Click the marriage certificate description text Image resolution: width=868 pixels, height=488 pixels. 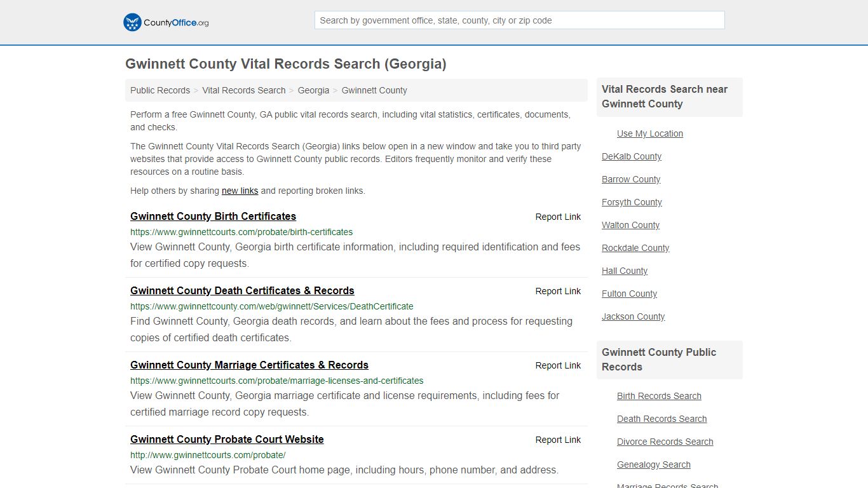pyautogui.click(x=345, y=403)
